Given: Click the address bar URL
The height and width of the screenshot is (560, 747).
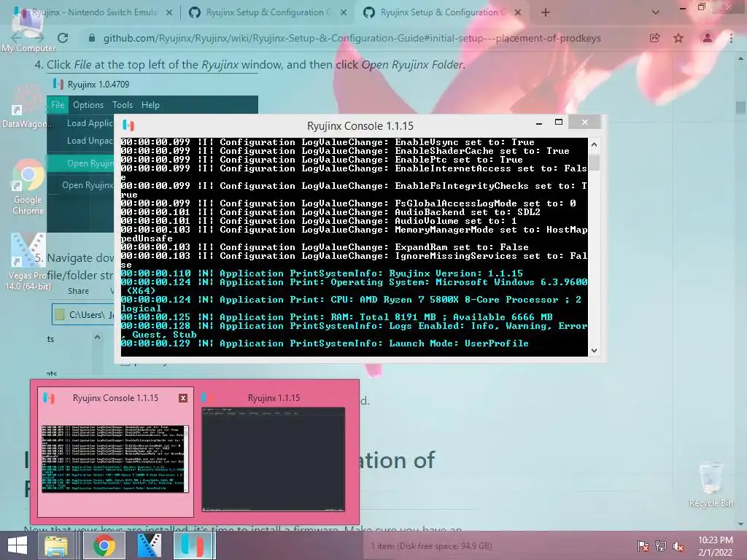Looking at the screenshot, I should [352, 38].
